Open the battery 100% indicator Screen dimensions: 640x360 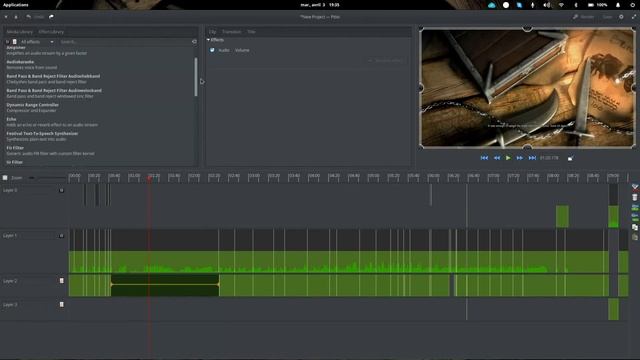point(598,5)
